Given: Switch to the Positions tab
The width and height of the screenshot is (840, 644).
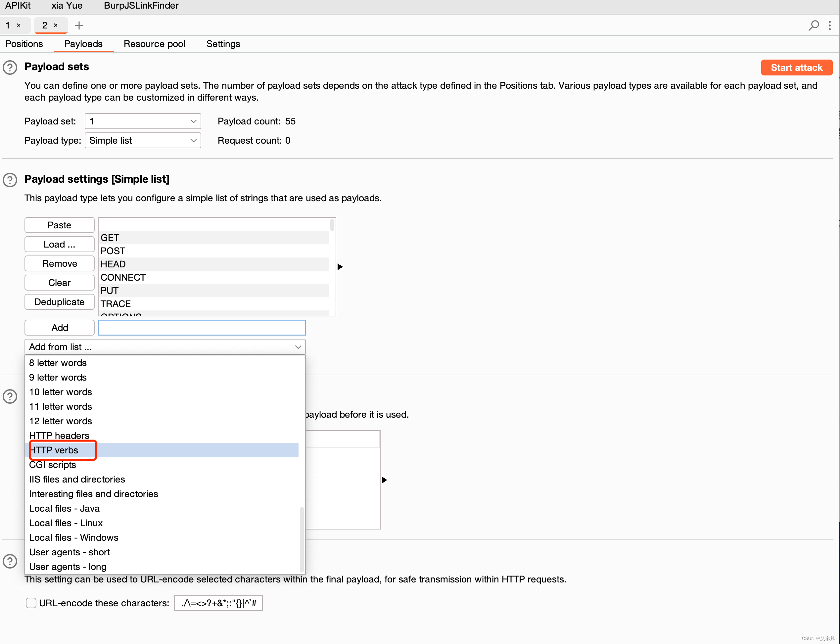Looking at the screenshot, I should tap(24, 44).
